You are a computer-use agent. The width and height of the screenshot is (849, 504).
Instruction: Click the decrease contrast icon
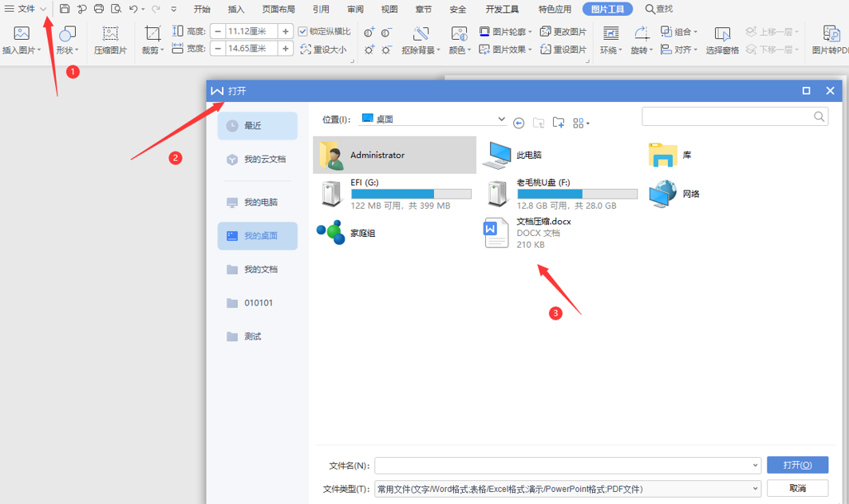pos(386,33)
